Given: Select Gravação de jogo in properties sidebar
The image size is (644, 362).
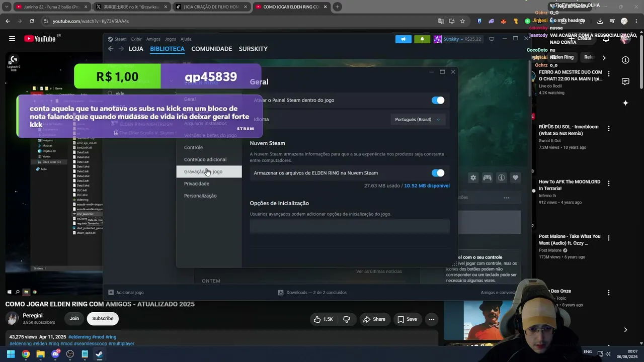Looking at the screenshot, I should point(209,171).
